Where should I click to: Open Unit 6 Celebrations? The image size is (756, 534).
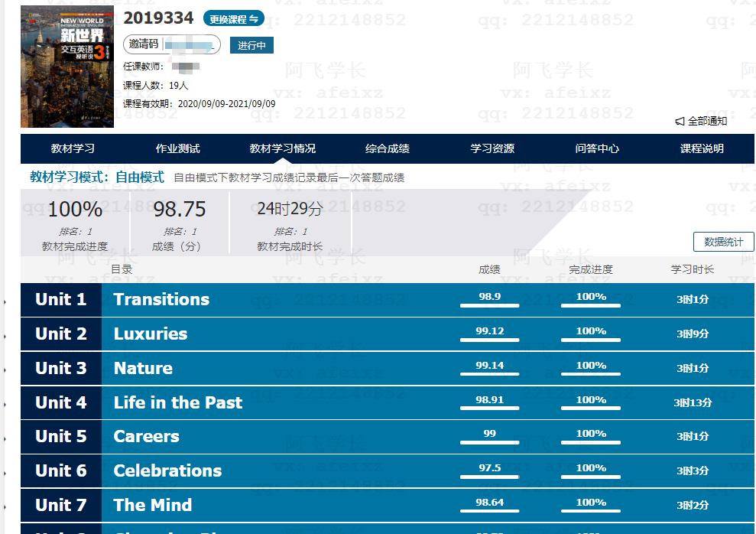coord(168,471)
